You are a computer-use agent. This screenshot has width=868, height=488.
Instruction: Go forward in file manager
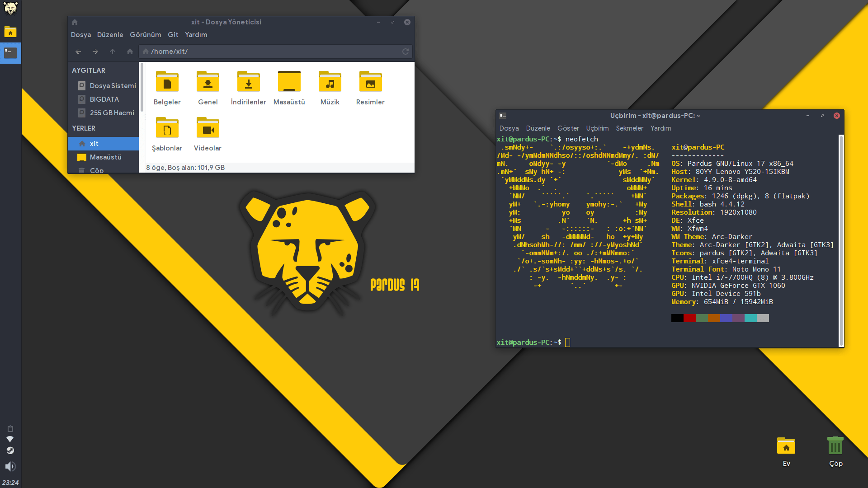click(x=95, y=52)
